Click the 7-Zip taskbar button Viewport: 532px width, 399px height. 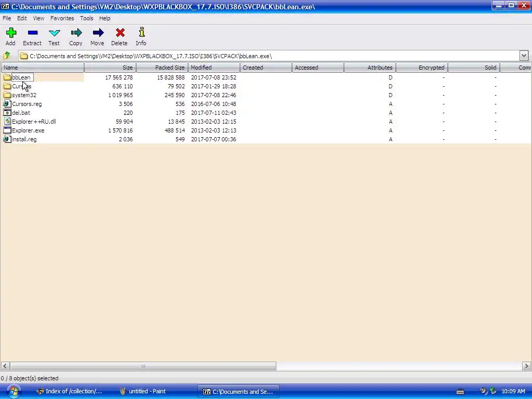[238, 392]
